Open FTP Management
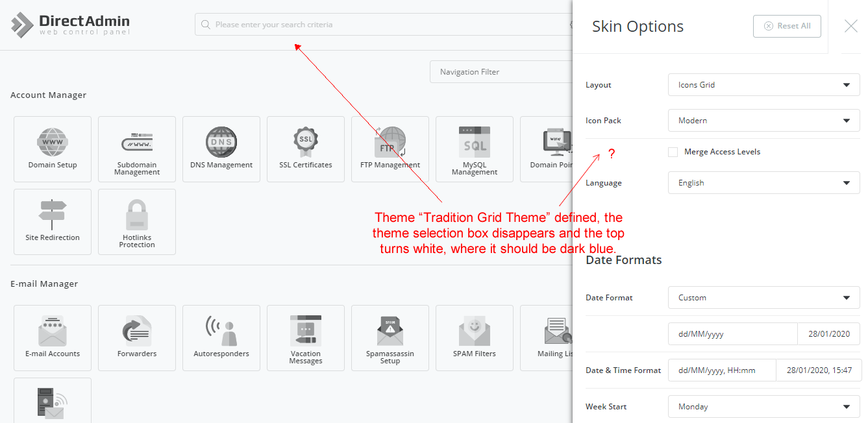 390,149
